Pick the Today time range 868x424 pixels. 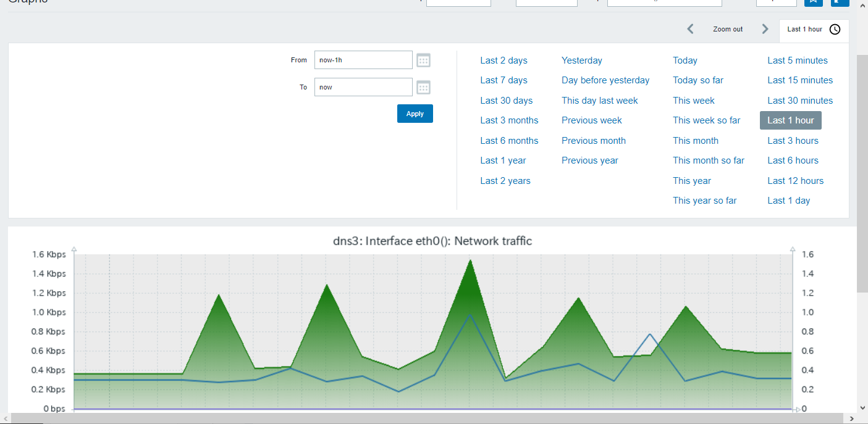[x=685, y=60]
